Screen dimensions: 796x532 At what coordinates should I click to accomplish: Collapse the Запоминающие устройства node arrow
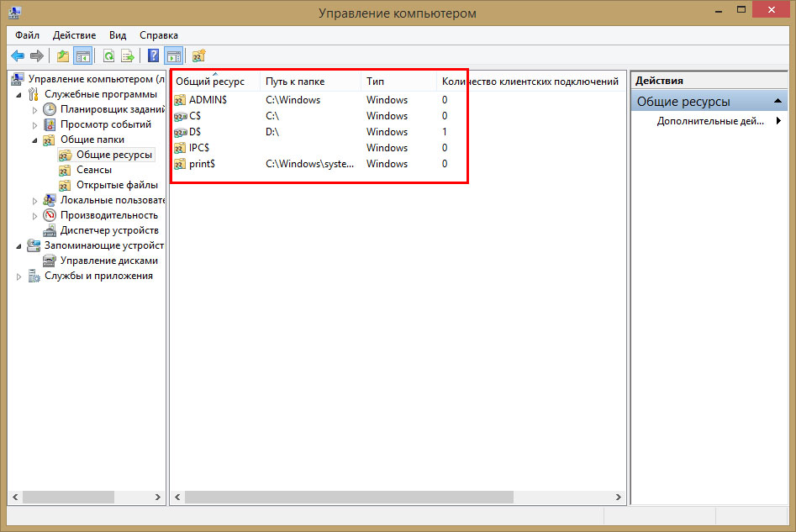pyautogui.click(x=18, y=246)
